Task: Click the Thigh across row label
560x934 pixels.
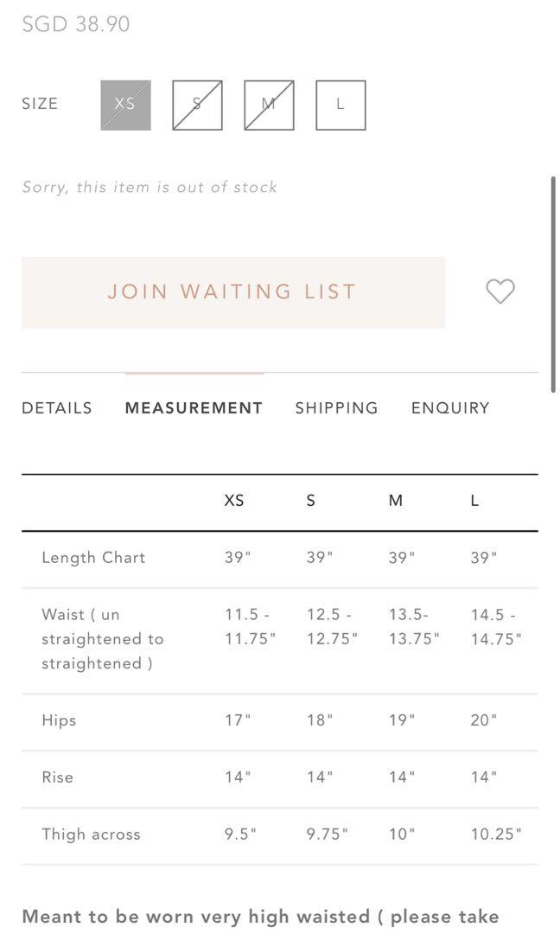Action: [91, 835]
